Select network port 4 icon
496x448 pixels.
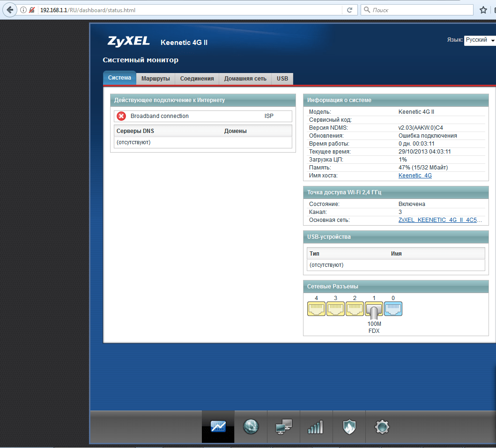(316, 308)
